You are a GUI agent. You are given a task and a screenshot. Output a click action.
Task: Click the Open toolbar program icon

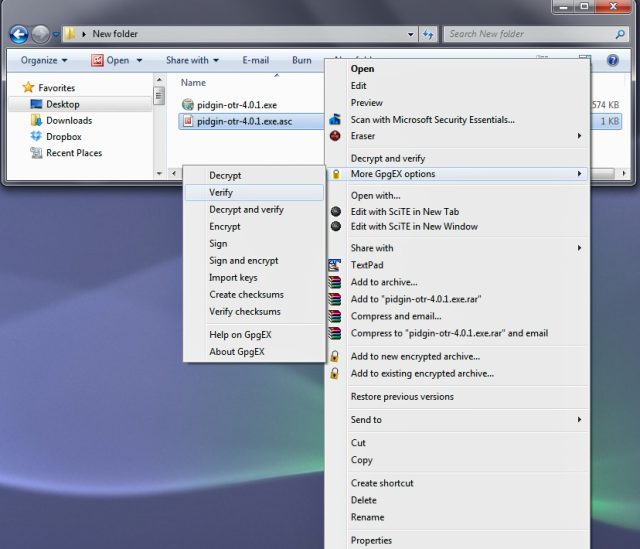97,60
